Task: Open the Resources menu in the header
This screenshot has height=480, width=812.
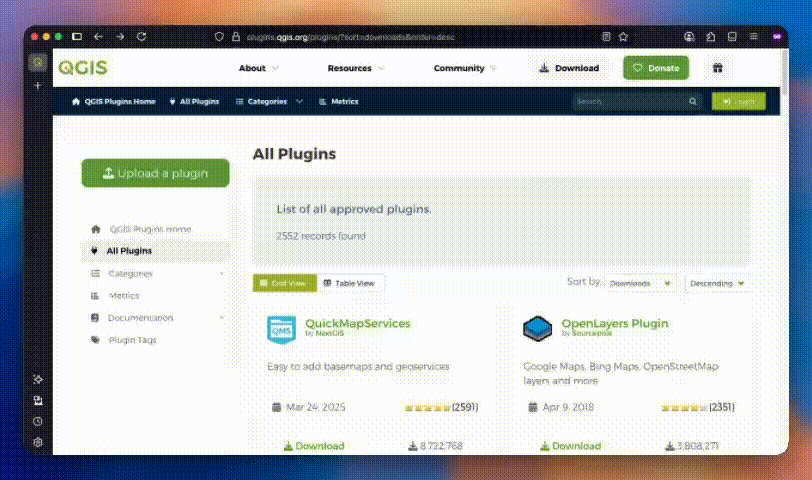Action: point(356,68)
